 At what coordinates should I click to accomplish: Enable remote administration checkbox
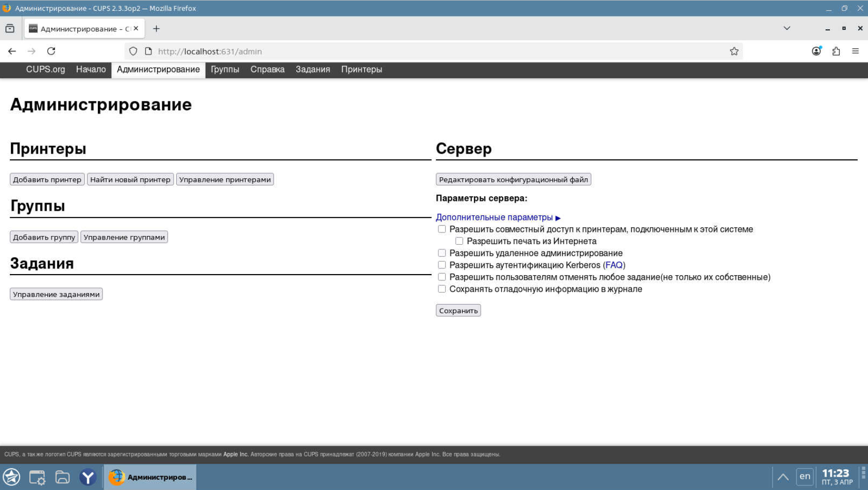[441, 252]
